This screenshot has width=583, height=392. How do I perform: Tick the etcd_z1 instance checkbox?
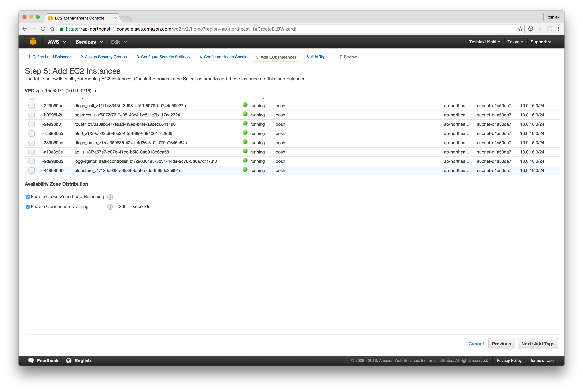31,133
